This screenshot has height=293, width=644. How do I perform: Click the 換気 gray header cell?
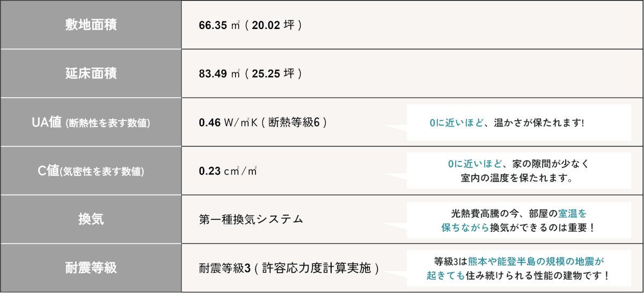tap(91, 219)
